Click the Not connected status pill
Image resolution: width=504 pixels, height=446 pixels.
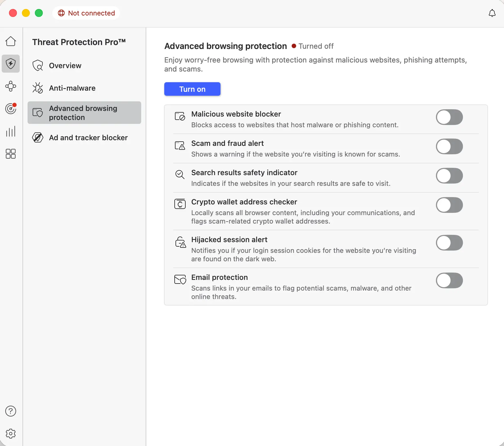pyautogui.click(x=86, y=13)
